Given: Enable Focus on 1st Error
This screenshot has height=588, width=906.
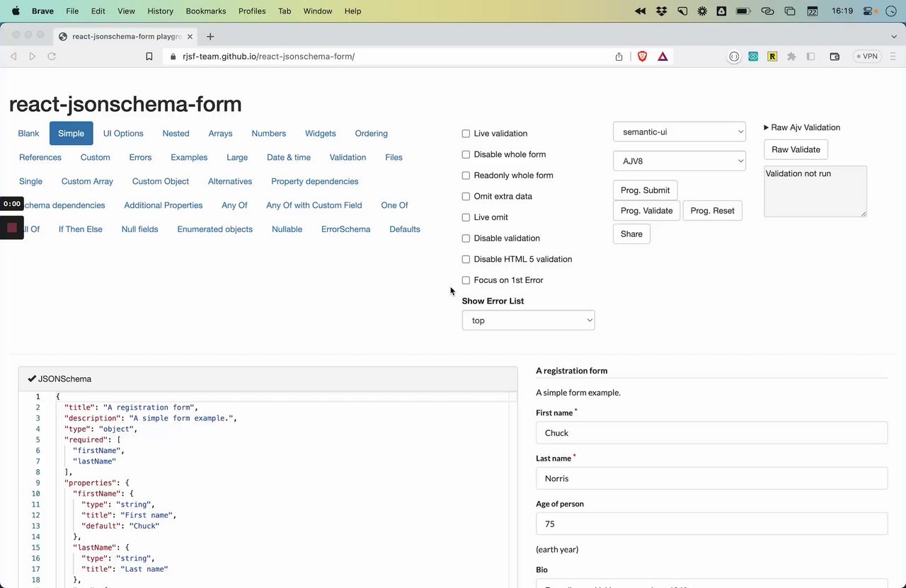Looking at the screenshot, I should click(466, 280).
